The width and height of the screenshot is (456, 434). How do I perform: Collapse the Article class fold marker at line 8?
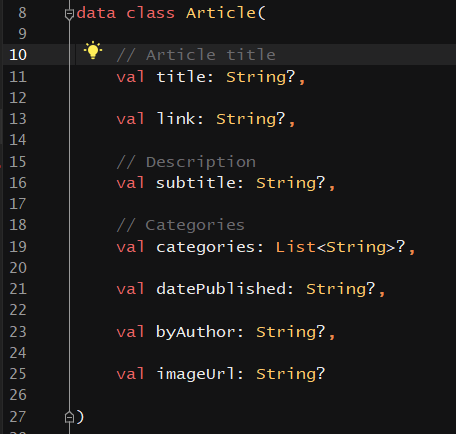tap(69, 14)
